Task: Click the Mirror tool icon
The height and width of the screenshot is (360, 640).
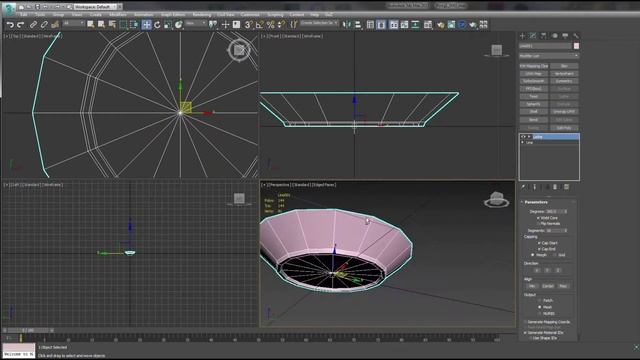Action: 347,25
